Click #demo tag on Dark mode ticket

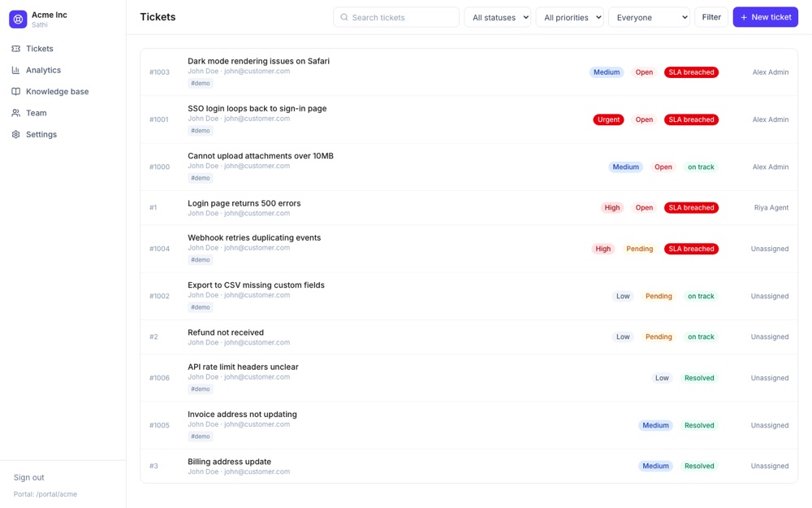click(201, 83)
